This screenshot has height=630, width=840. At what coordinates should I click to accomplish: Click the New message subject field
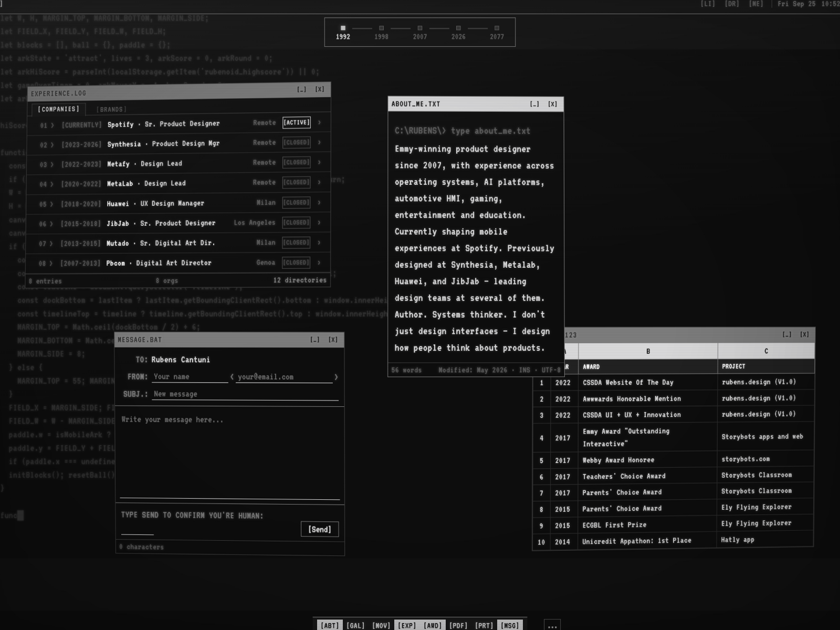pyautogui.click(x=245, y=394)
